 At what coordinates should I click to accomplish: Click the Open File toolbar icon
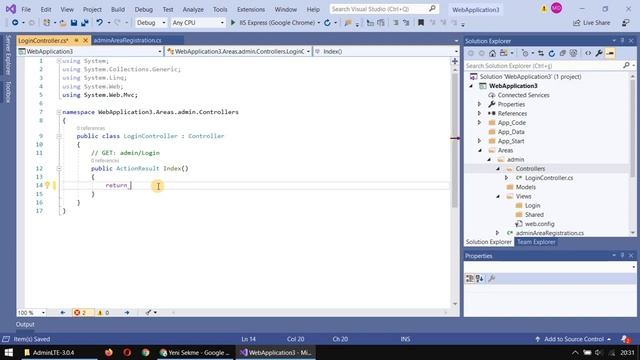[63, 23]
